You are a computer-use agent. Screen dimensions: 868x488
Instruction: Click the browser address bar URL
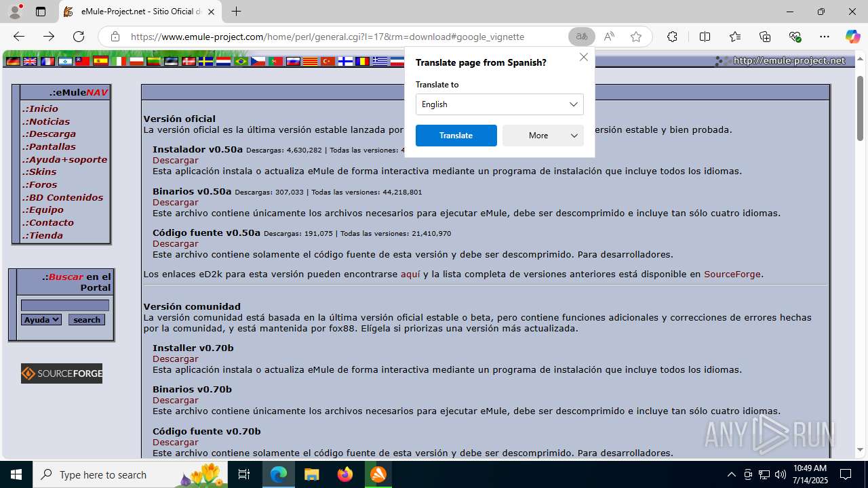click(x=328, y=37)
